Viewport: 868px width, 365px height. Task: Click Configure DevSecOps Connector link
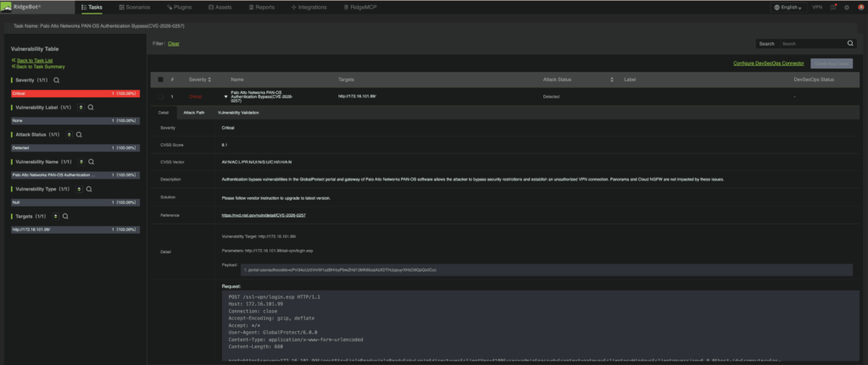click(x=768, y=64)
